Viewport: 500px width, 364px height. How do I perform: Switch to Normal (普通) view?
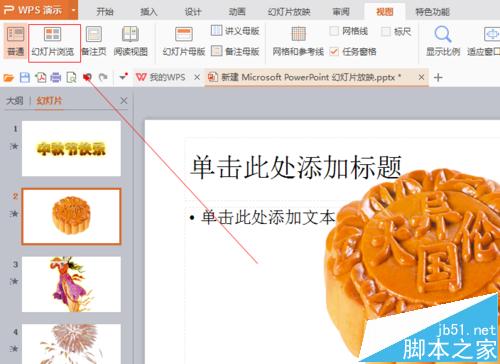(x=16, y=42)
